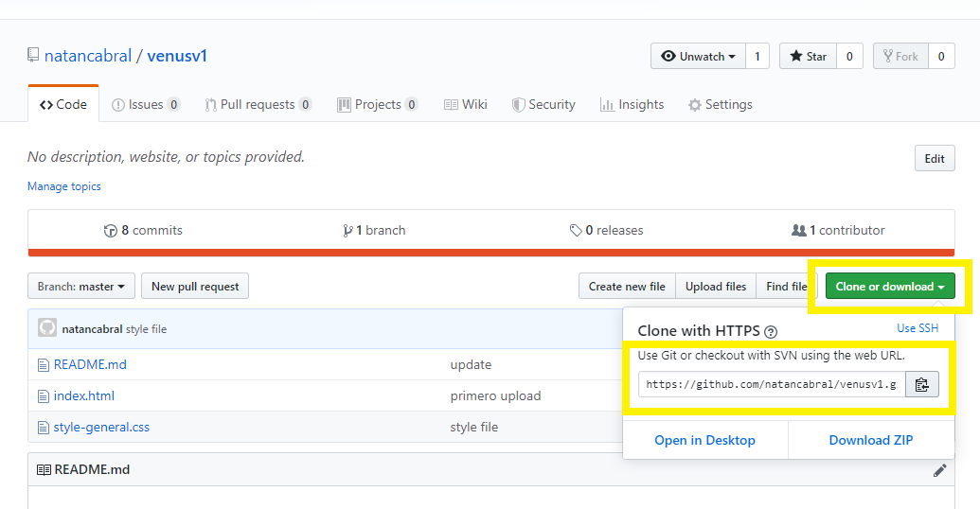Click the file icon beside index.html
Screen dimensions: 980x509
(x=44, y=396)
